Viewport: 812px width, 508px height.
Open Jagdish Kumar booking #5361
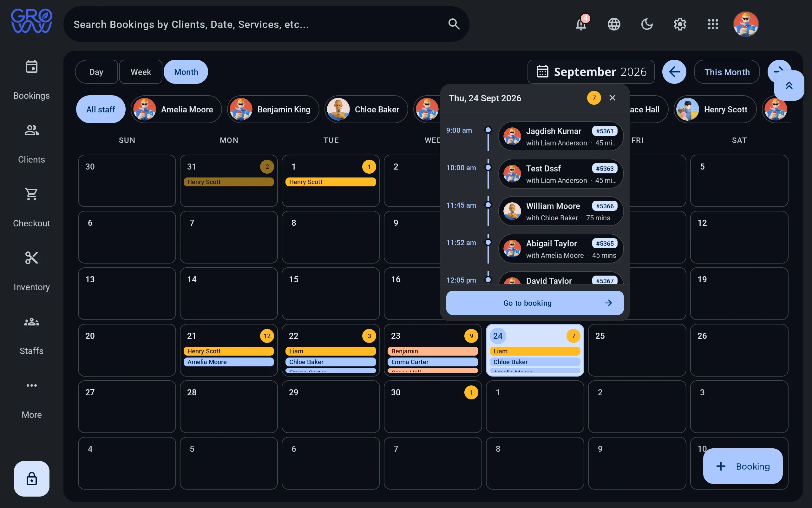click(561, 136)
